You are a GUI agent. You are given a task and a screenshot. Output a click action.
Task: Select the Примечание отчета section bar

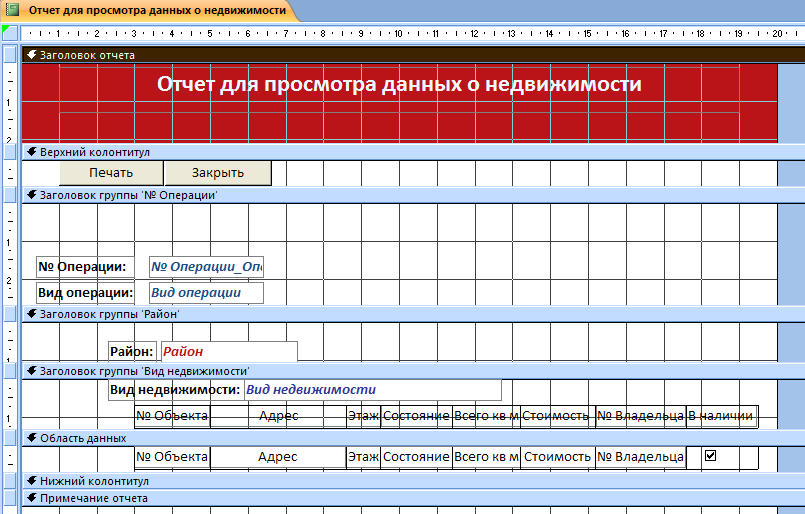tap(413, 498)
